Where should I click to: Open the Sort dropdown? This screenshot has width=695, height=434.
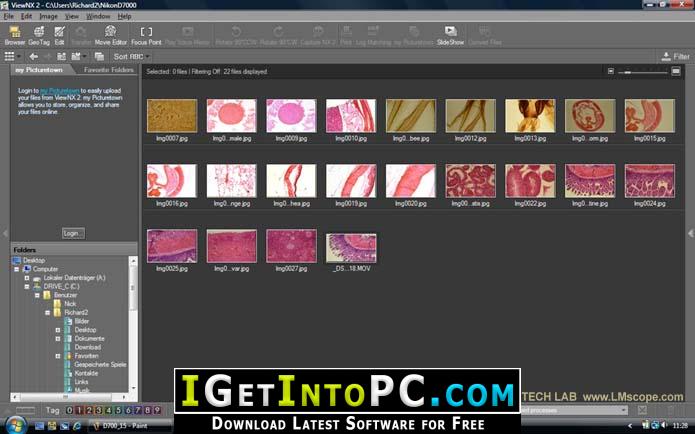pos(132,56)
